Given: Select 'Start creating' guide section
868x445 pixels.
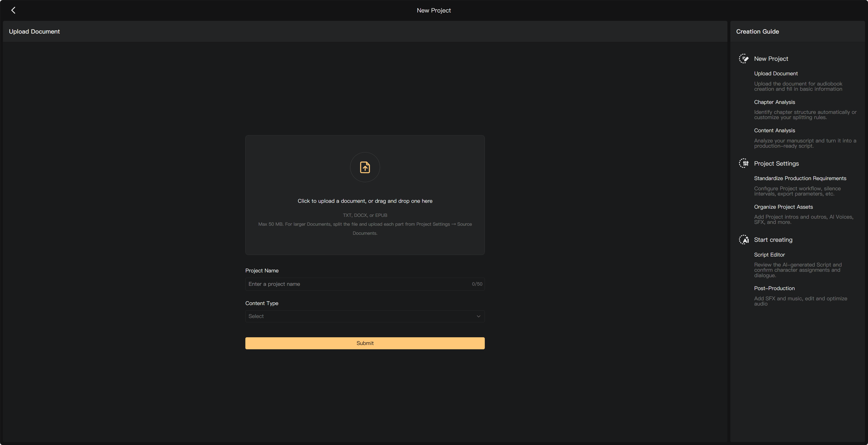Looking at the screenshot, I should pyautogui.click(x=773, y=240).
